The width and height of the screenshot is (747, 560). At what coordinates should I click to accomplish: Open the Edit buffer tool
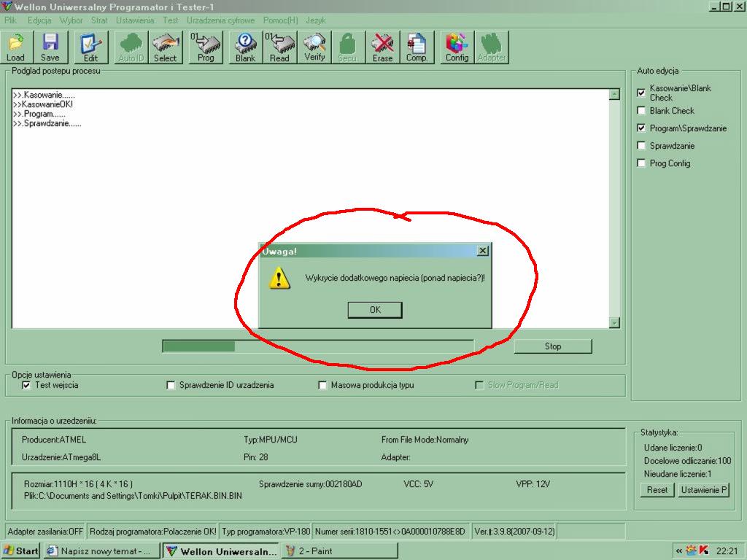tap(91, 47)
